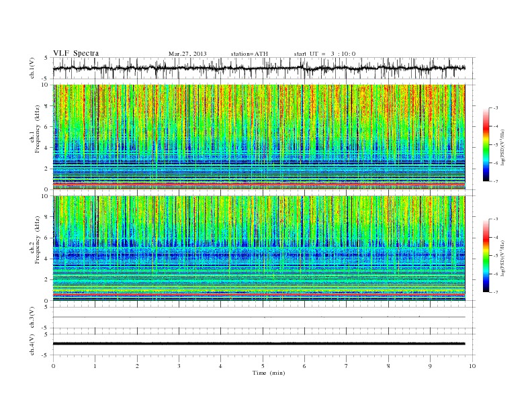Click inside the ch.1 spectrogram panel
Viewport: 532px width, 411px height.
[x=259, y=137]
